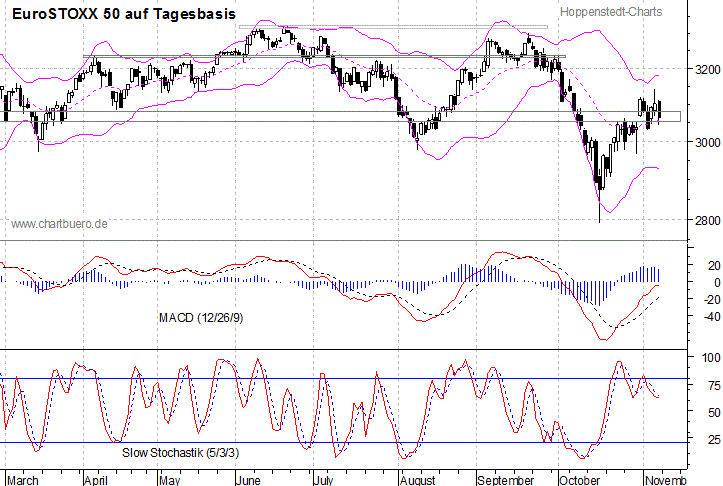This screenshot has width=723, height=486.
Task: Click the stochastic axis value 75
Action: (714, 385)
